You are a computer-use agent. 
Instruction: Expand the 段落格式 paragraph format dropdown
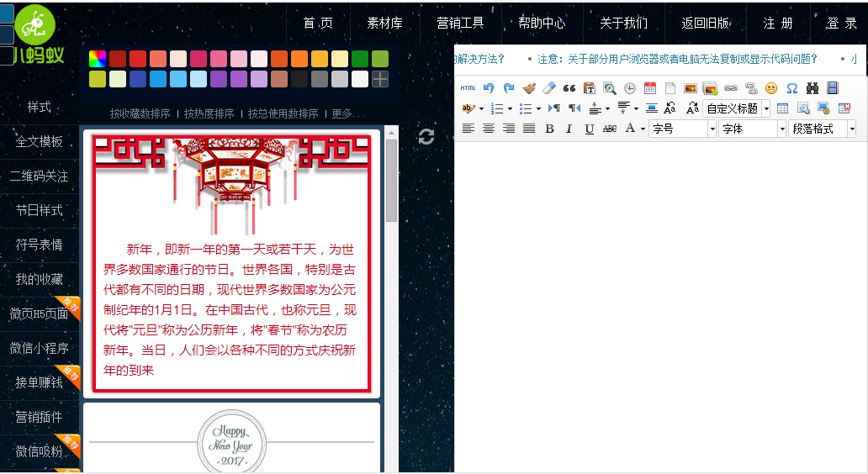tap(822, 129)
